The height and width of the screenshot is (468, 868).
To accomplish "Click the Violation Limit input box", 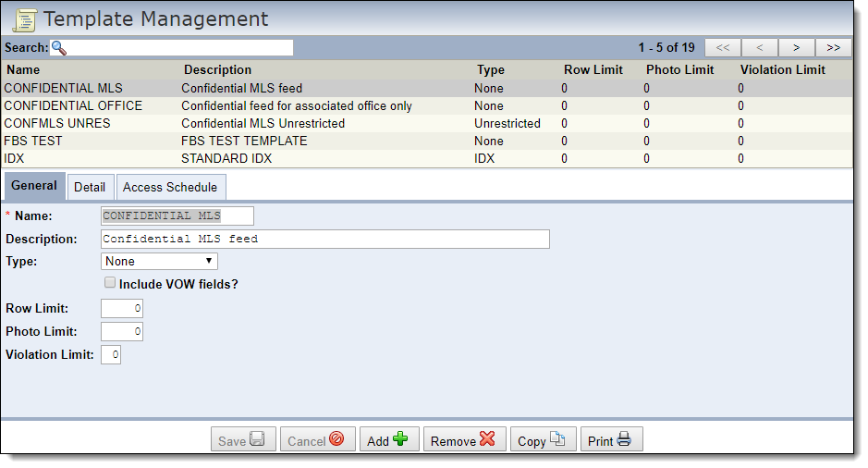I will coord(111,355).
